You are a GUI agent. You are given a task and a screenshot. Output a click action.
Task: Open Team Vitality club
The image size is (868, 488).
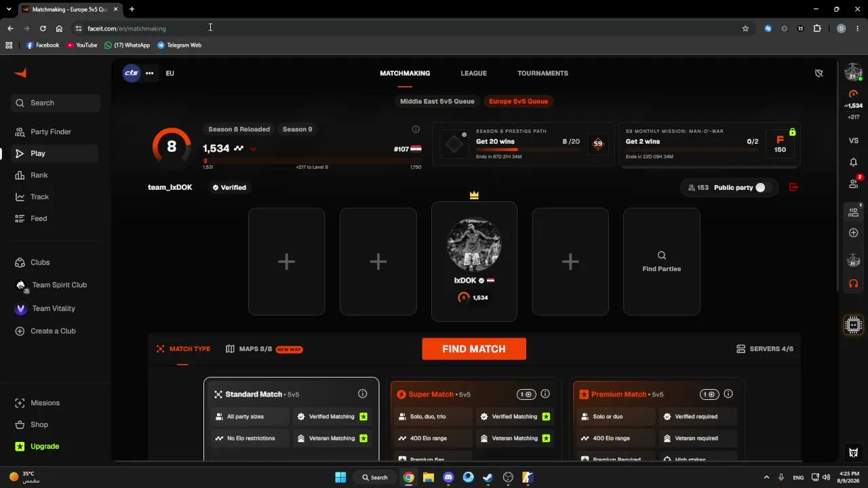(54, 308)
